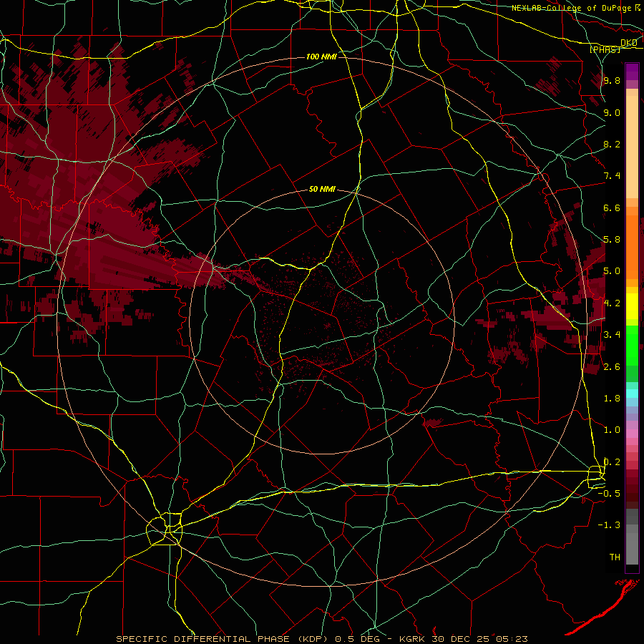Click the 4.2 scale value label
Image resolution: width=644 pixels, height=644 pixels.
(x=612, y=303)
